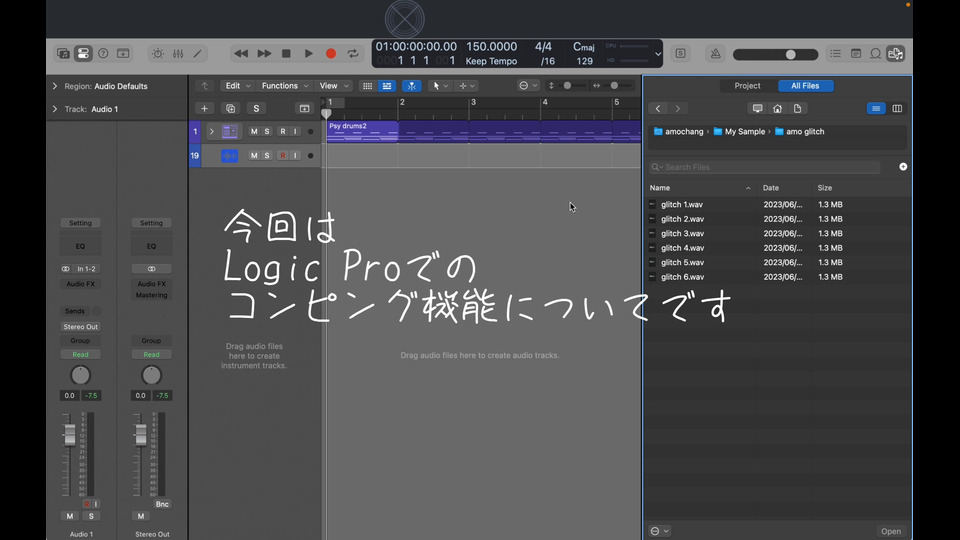Open the LCD display mode dropdown arrow
Image resolution: width=960 pixels, height=540 pixels.
(x=658, y=54)
